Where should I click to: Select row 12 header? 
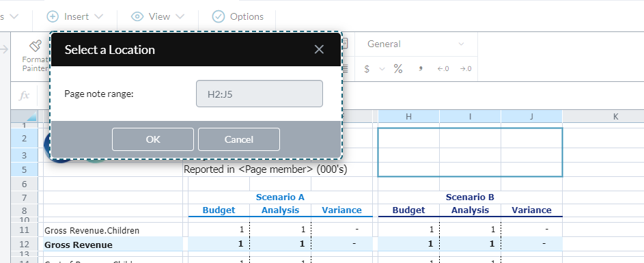point(24,245)
